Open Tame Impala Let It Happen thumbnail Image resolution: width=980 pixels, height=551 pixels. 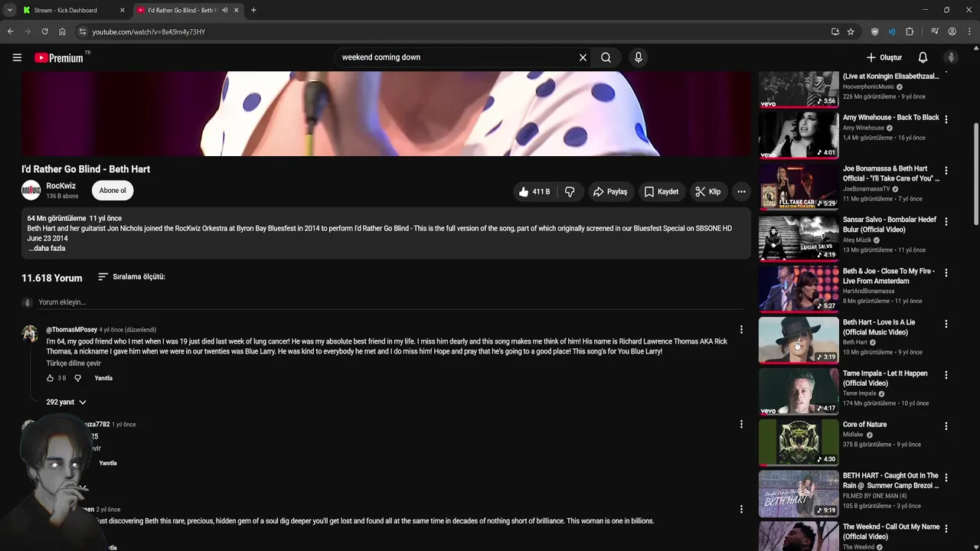(x=799, y=391)
